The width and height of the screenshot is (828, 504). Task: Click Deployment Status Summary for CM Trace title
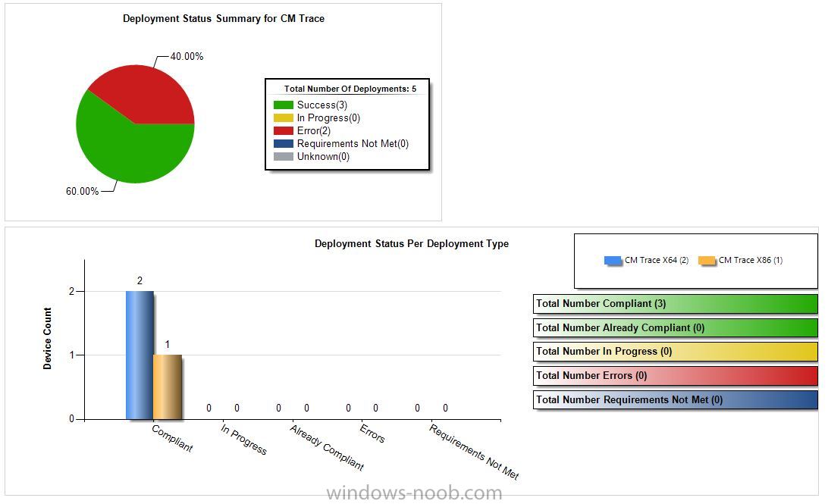coord(224,18)
